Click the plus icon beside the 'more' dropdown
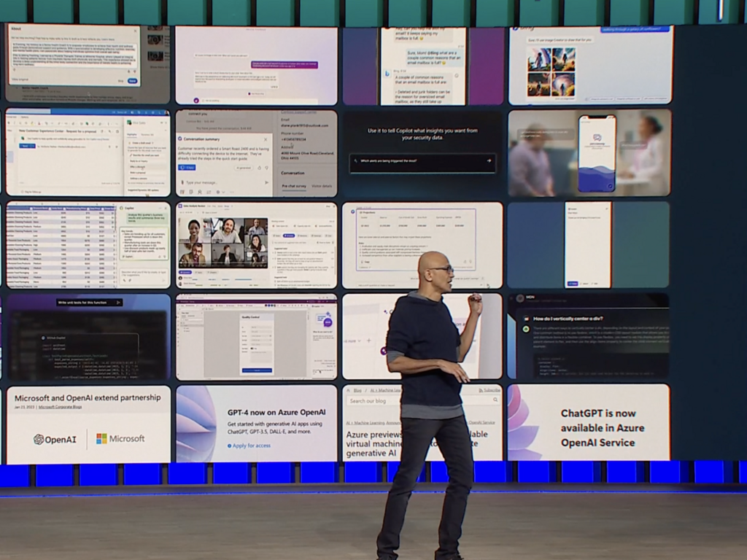 tap(368, 340)
